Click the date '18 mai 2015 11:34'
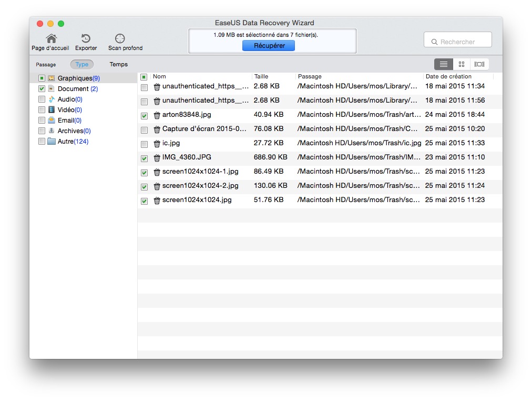 pyautogui.click(x=455, y=86)
